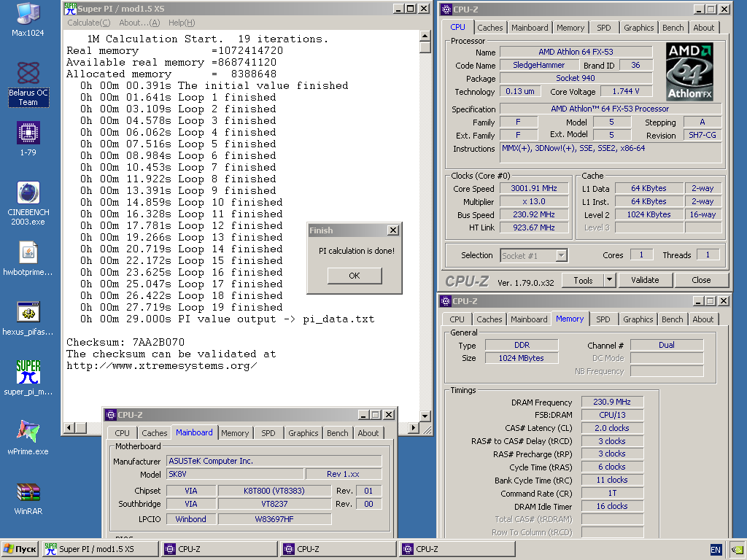Screen dimensions: 747x560
Task: Expand the Tools dropdown arrow in CPU-Z
Action: pos(610,281)
